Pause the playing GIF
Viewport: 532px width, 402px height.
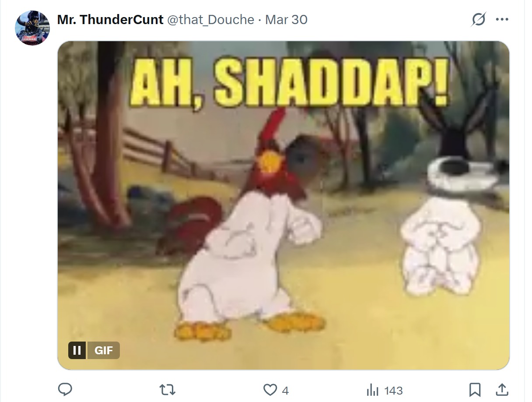coord(77,350)
